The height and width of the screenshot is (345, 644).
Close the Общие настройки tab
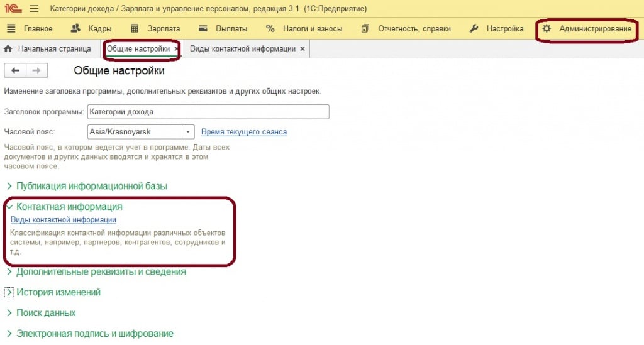click(176, 48)
